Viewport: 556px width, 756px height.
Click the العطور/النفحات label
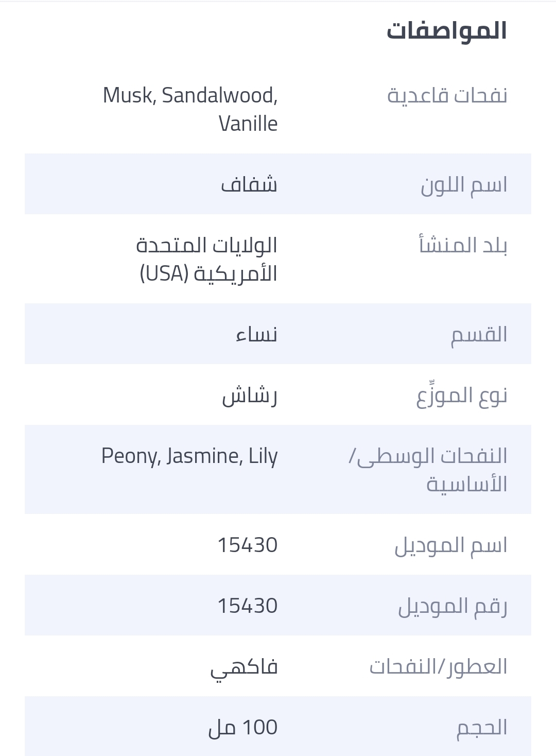click(438, 666)
